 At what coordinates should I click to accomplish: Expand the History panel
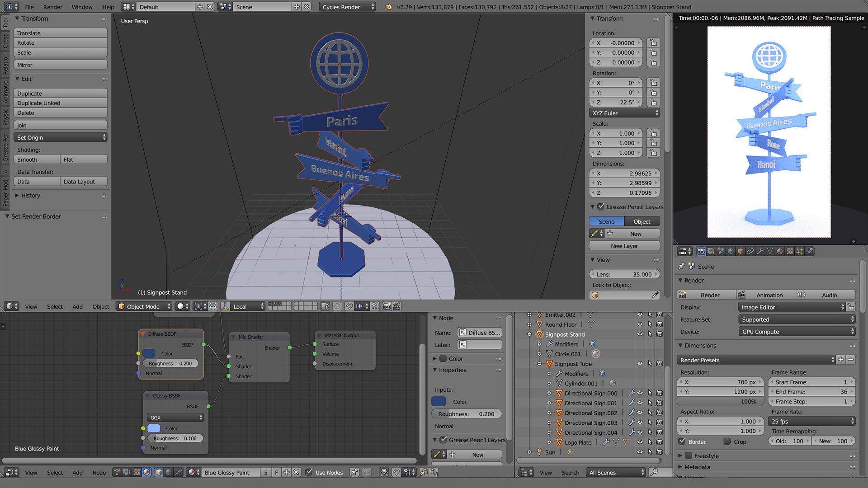click(x=30, y=195)
